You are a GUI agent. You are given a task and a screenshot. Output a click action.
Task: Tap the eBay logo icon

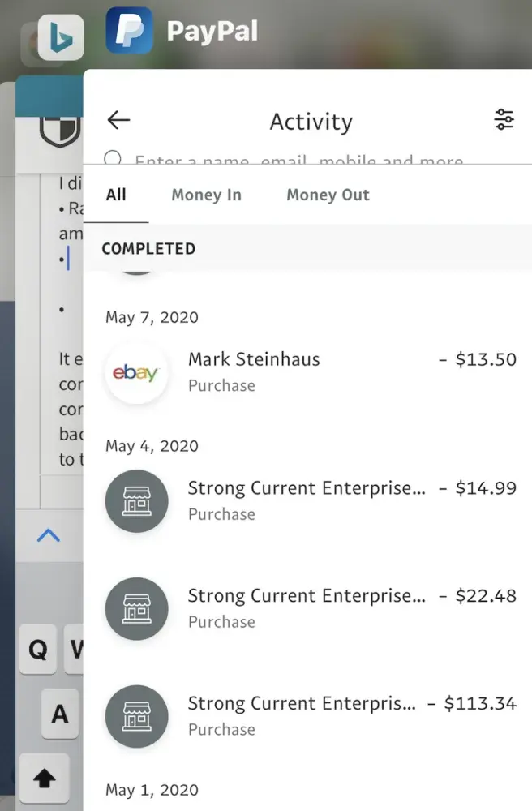[x=136, y=373]
